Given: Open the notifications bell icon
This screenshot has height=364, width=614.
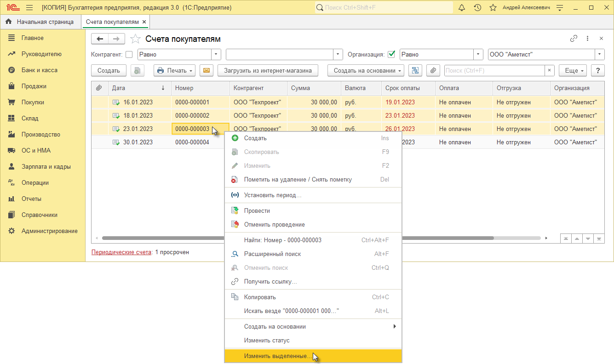Looking at the screenshot, I should tap(462, 8).
